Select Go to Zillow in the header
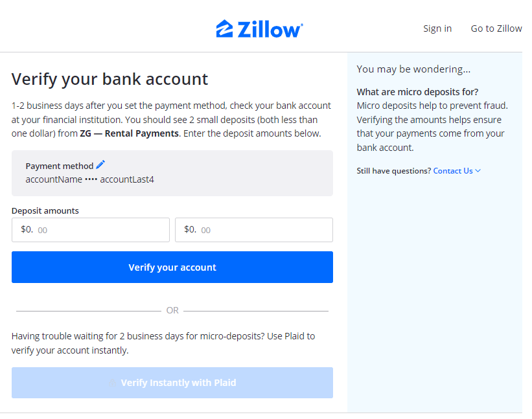 click(x=496, y=28)
